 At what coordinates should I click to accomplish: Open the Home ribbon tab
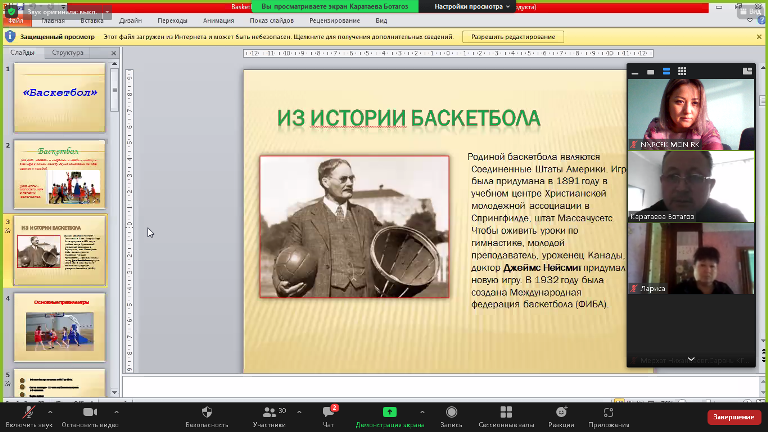coord(53,21)
